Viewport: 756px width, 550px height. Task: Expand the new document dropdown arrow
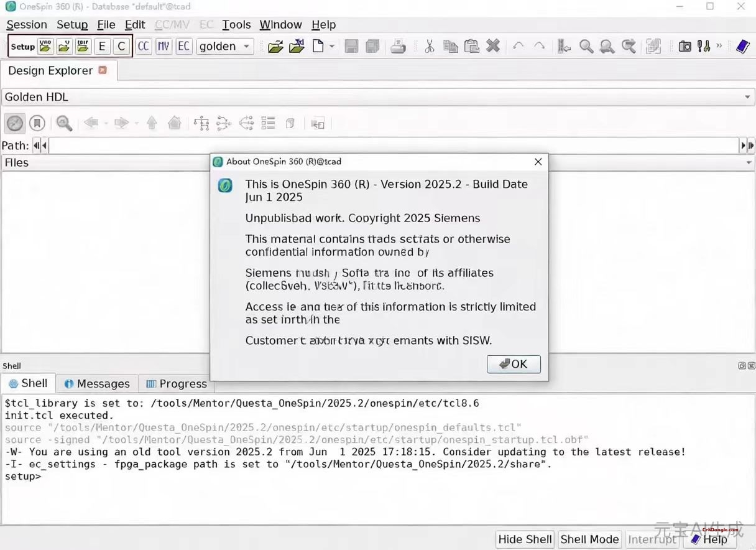tap(332, 47)
